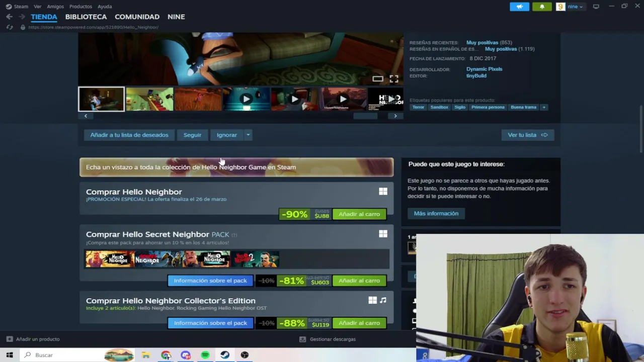The height and width of the screenshot is (362, 644).
Task: Select the Primera persona tag
Action: click(488, 107)
